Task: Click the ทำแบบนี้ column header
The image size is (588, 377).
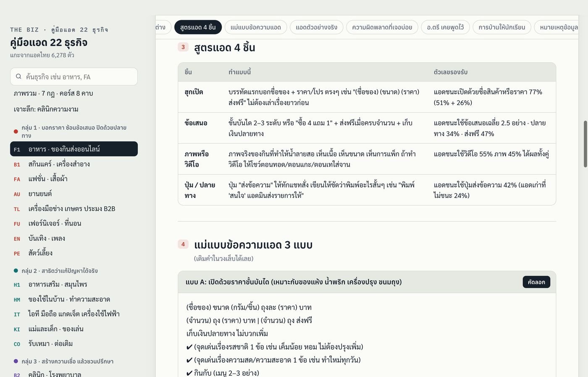Action: tap(239, 72)
